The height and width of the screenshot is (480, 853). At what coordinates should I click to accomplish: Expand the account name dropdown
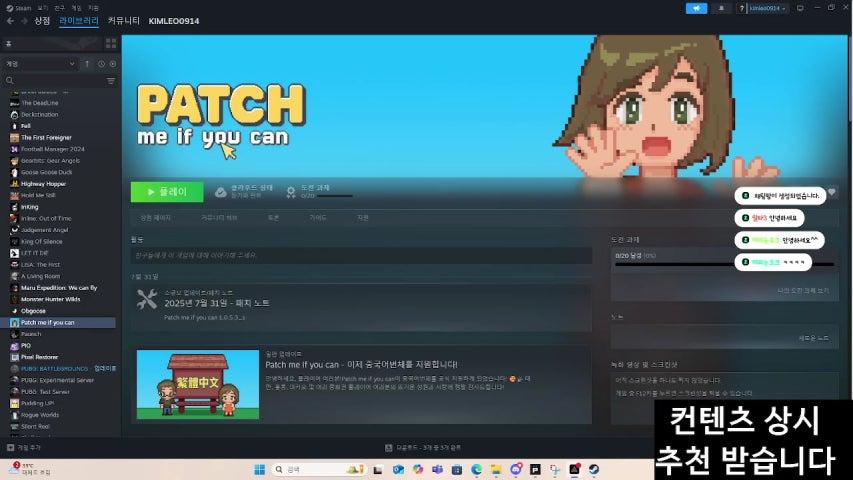coord(768,8)
